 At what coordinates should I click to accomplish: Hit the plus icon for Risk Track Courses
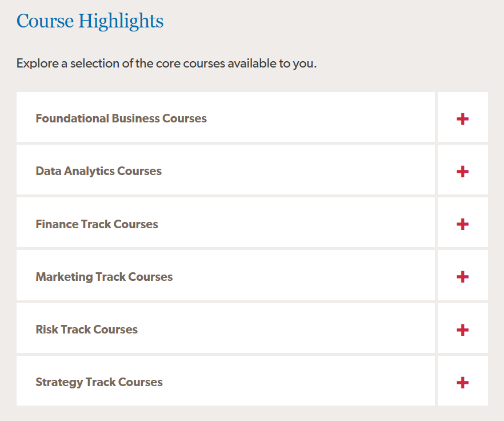(463, 329)
